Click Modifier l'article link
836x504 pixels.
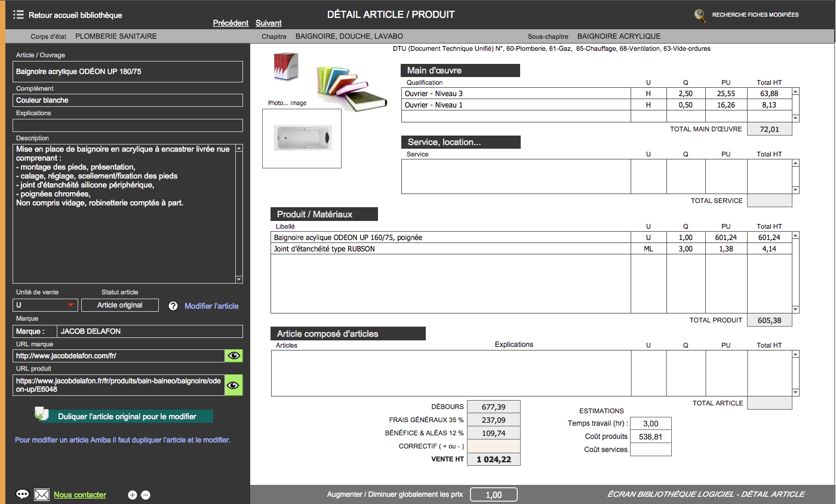(x=211, y=306)
